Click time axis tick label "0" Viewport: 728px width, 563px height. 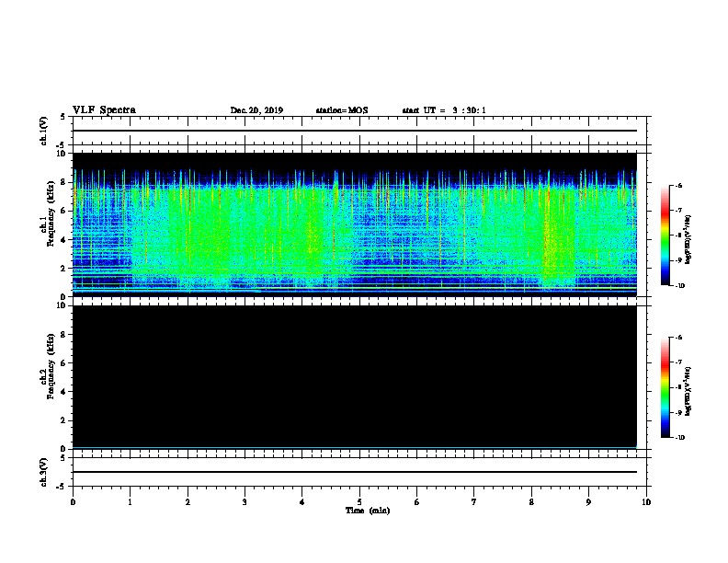[73, 502]
